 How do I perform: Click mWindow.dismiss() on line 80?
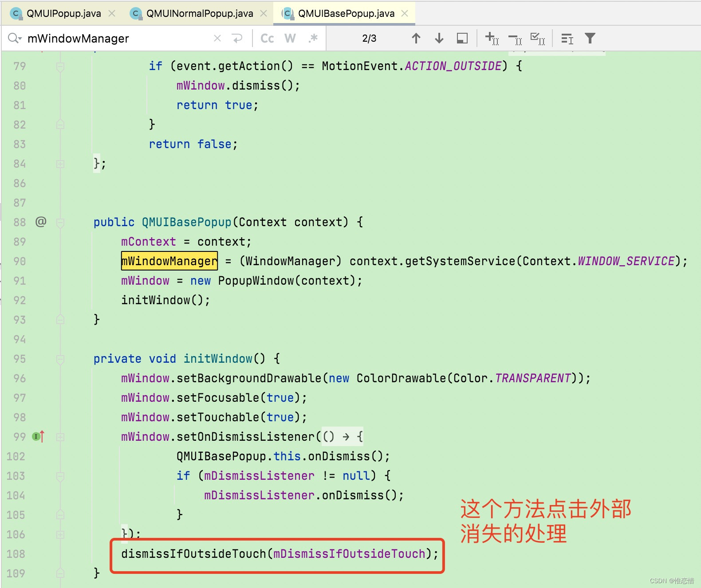click(235, 86)
